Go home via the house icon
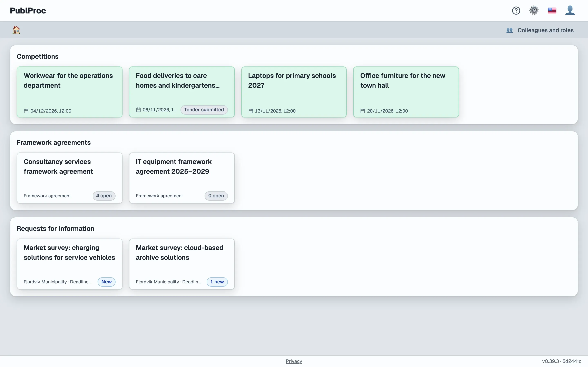Image resolution: width=588 pixels, height=367 pixels. [16, 30]
